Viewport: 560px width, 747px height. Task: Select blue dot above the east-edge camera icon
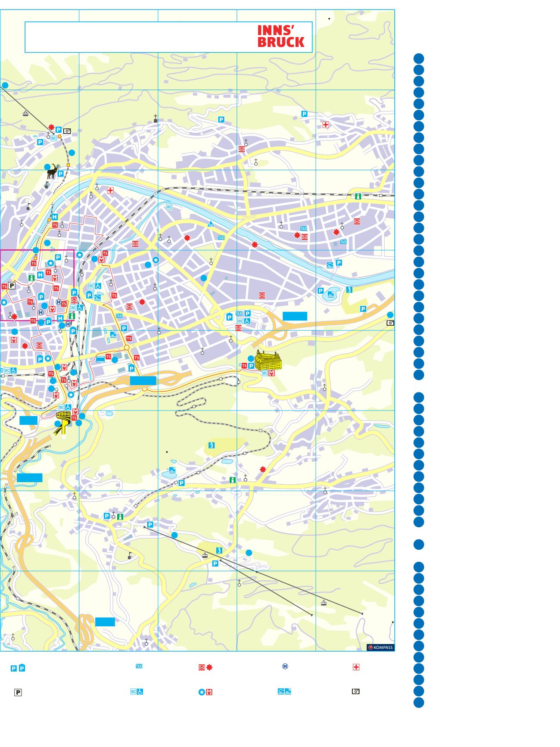point(390,314)
